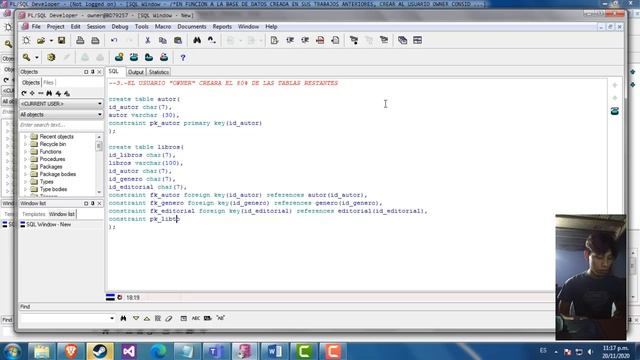Select the Templates tab
The height and width of the screenshot is (360, 640).
click(x=33, y=214)
